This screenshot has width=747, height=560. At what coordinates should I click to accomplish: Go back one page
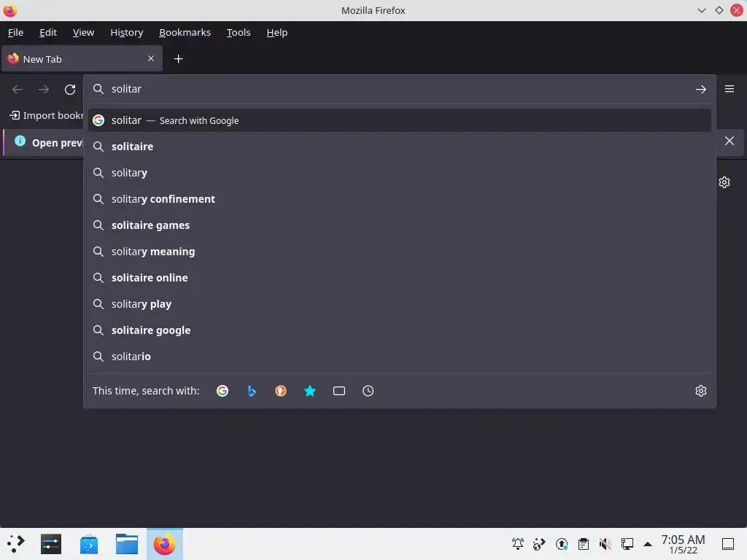[x=18, y=90]
